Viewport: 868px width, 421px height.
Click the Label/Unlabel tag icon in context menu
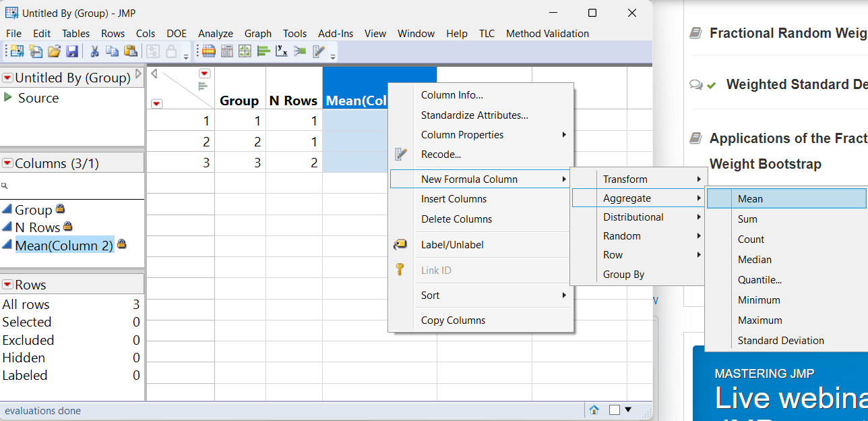click(x=400, y=245)
